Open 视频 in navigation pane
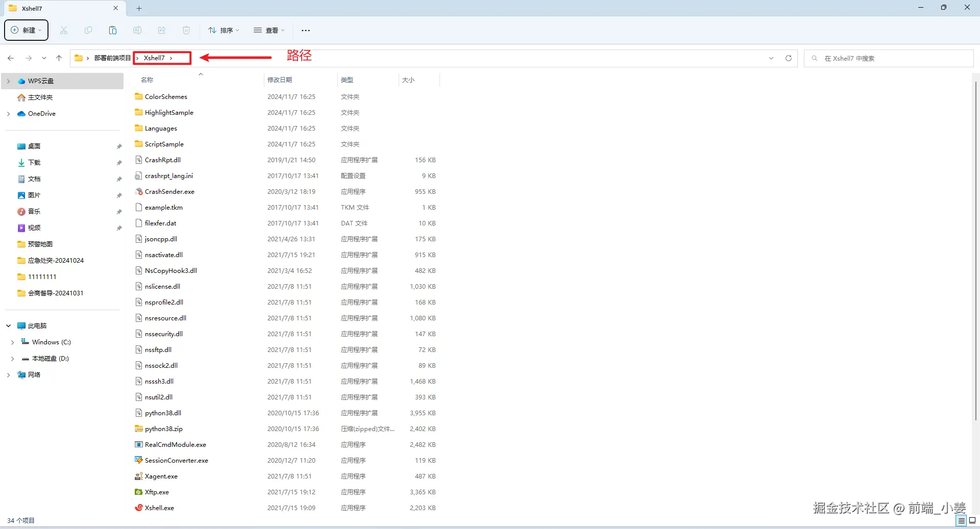Screen dimensions: 980x529 pyautogui.click(x=34, y=228)
